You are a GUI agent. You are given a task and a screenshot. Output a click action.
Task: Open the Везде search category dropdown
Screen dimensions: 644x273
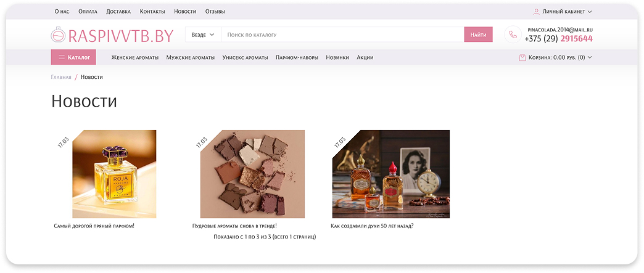point(203,35)
